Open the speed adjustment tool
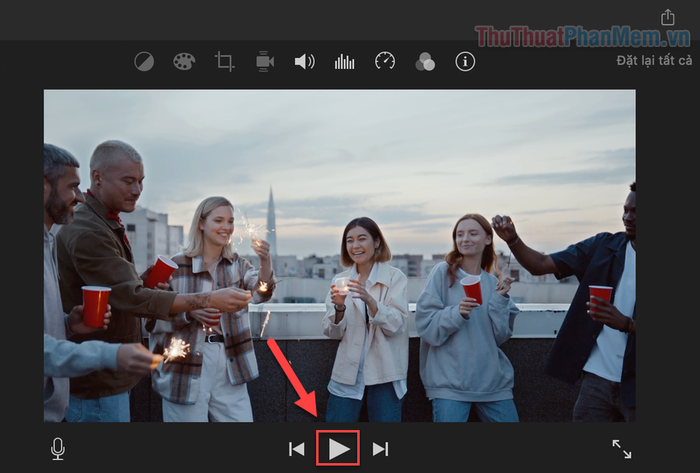The image size is (700, 473). point(385,61)
